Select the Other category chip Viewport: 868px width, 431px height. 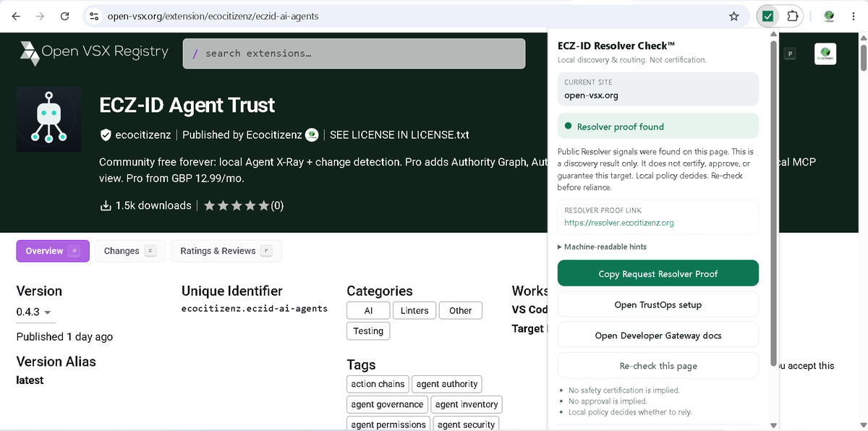[460, 310]
